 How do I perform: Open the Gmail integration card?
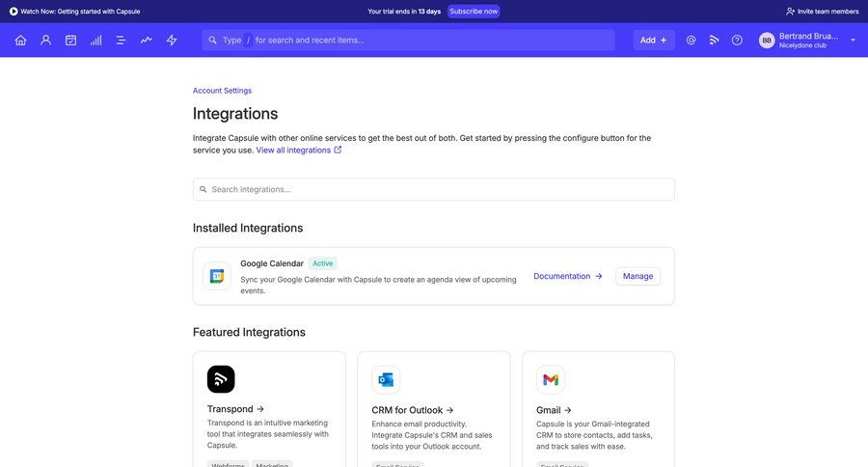[554, 410]
